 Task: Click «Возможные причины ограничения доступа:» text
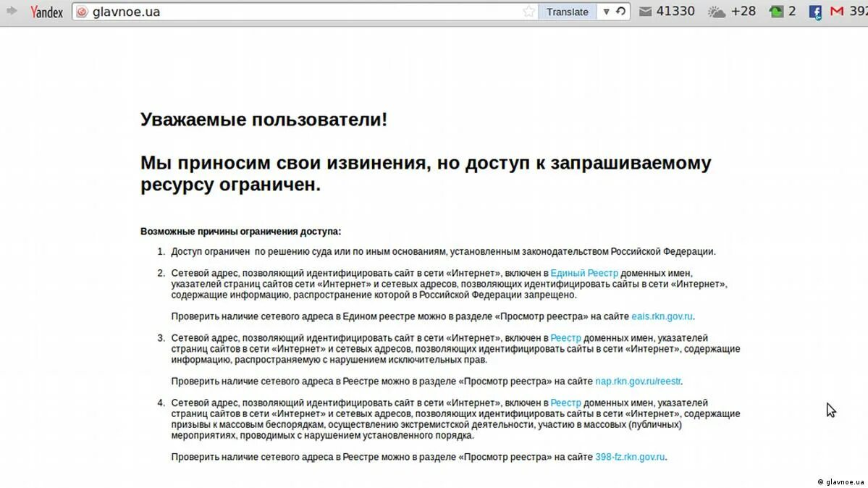coord(241,232)
